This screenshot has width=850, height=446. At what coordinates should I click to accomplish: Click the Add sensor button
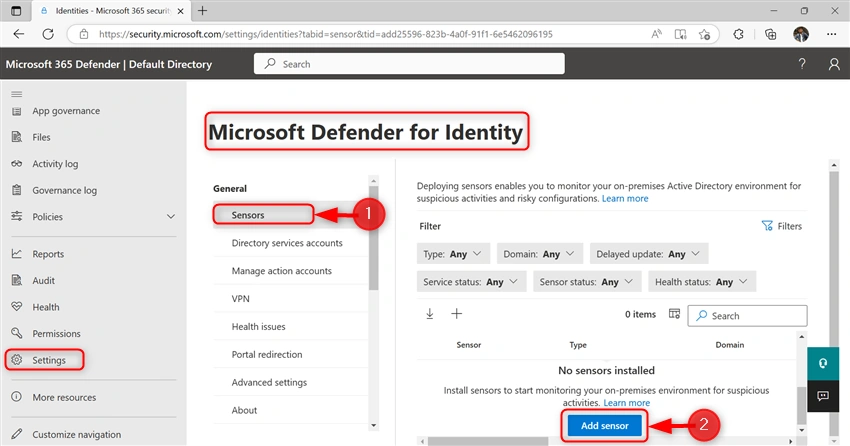pos(604,425)
